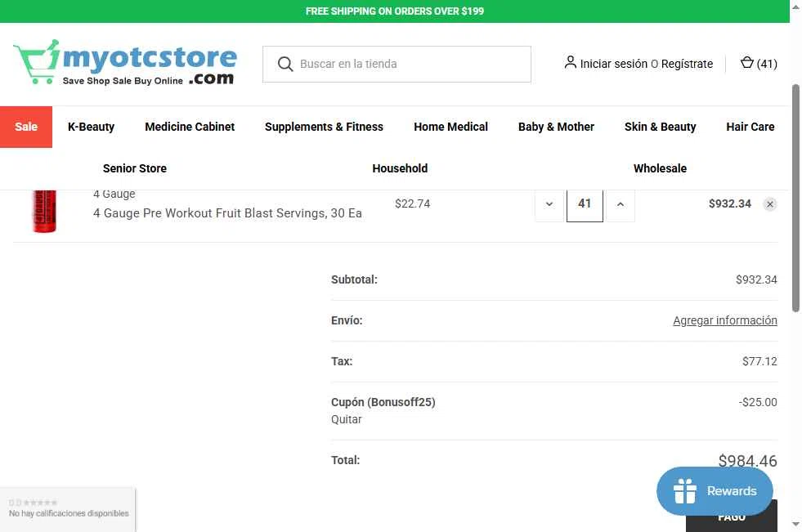The height and width of the screenshot is (532, 802).
Task: Click the tax amount $77.12
Action: pos(759,361)
